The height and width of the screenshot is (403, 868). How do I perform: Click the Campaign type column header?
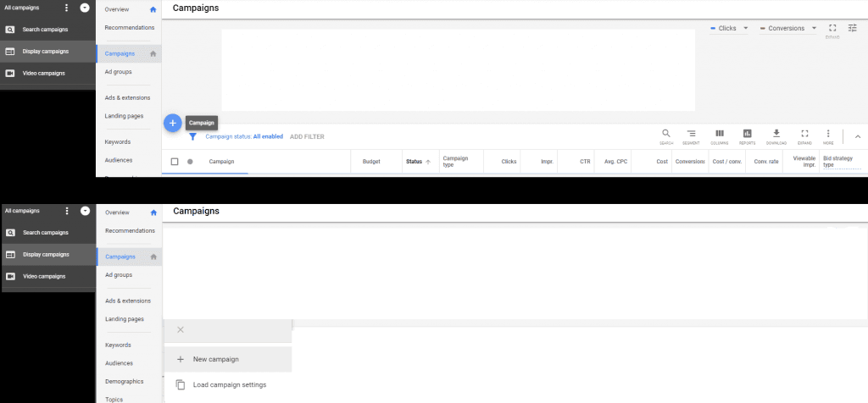[455, 162]
